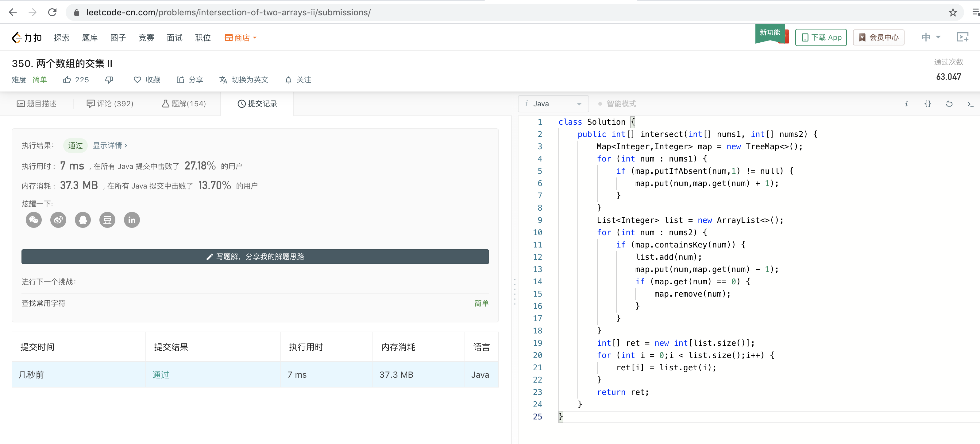Viewport: 980px width, 444px height.
Task: Click the curly braces format code icon
Action: pyautogui.click(x=928, y=103)
